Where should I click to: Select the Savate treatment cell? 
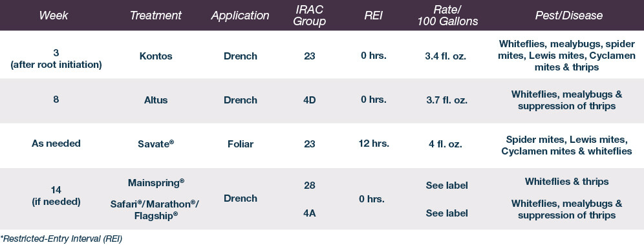[x=156, y=144]
